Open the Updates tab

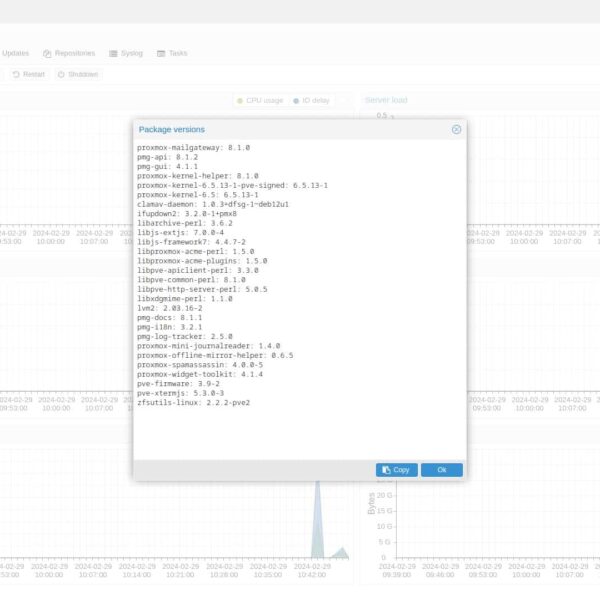16,53
